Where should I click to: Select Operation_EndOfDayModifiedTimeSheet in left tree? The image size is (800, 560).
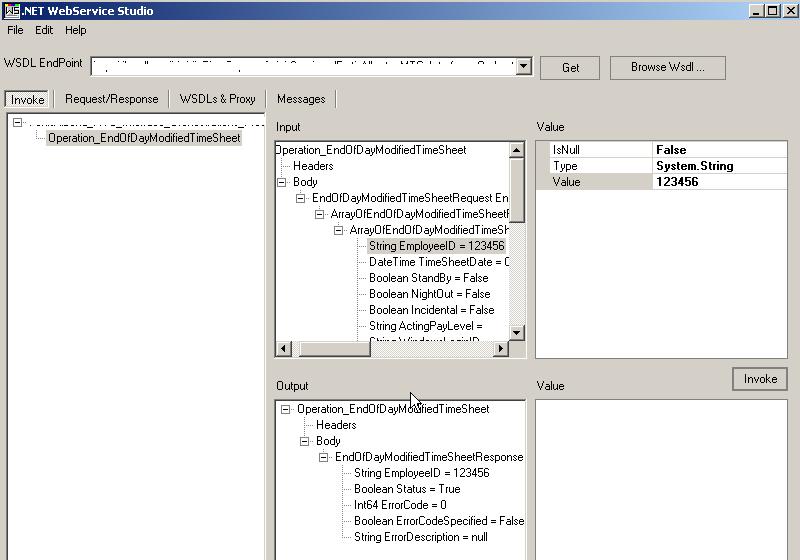click(x=144, y=138)
